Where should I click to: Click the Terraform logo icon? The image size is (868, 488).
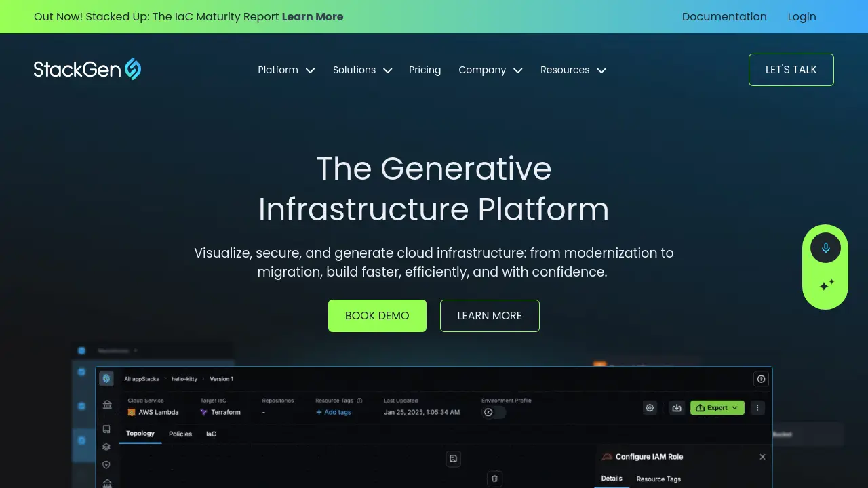coord(204,412)
